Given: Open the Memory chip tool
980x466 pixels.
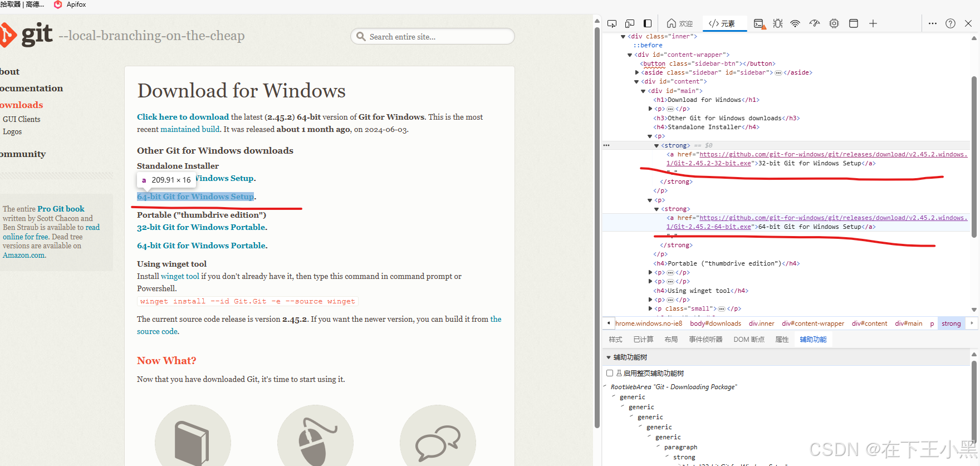Looking at the screenshot, I should click(834, 23).
